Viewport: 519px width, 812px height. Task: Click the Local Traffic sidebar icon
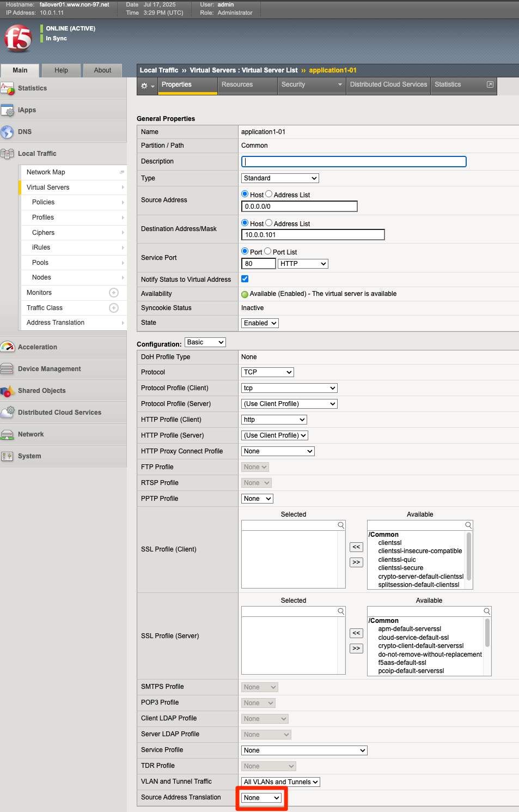8,154
